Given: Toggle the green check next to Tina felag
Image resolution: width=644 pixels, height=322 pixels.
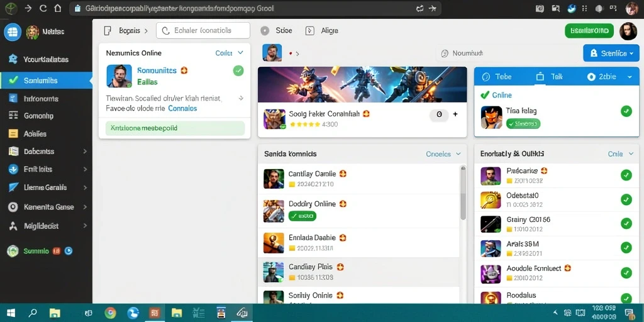Looking at the screenshot, I should click(x=626, y=111).
